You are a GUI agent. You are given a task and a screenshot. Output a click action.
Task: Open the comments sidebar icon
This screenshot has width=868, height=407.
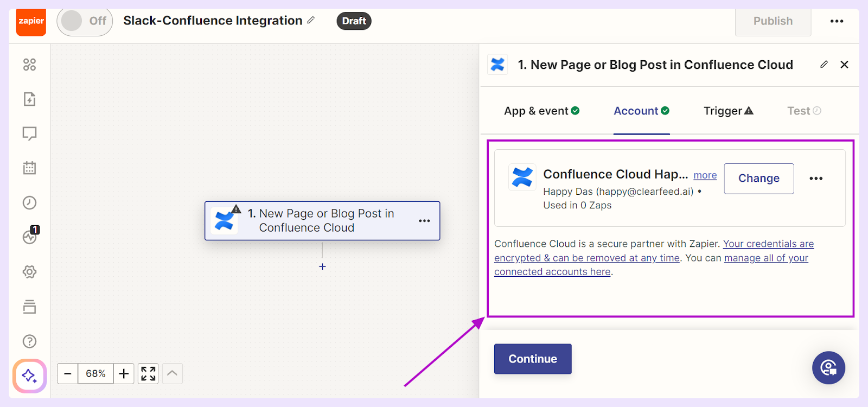click(x=30, y=133)
